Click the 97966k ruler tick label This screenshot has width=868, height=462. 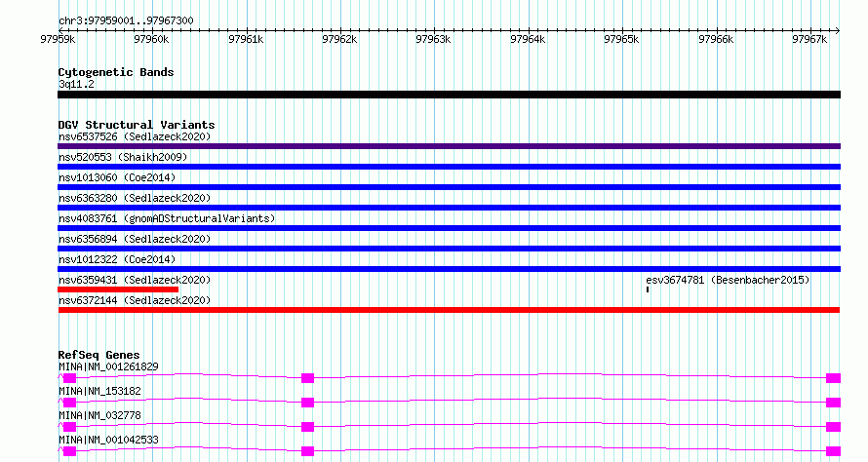point(716,39)
